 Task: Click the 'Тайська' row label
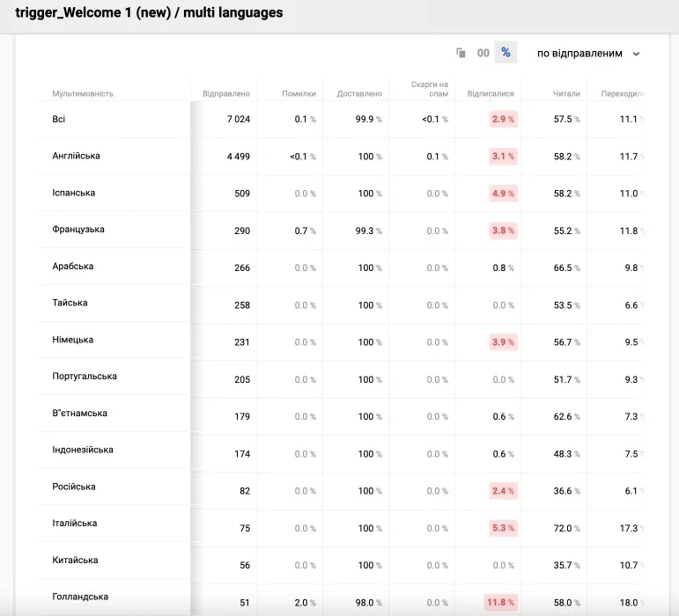tap(70, 303)
